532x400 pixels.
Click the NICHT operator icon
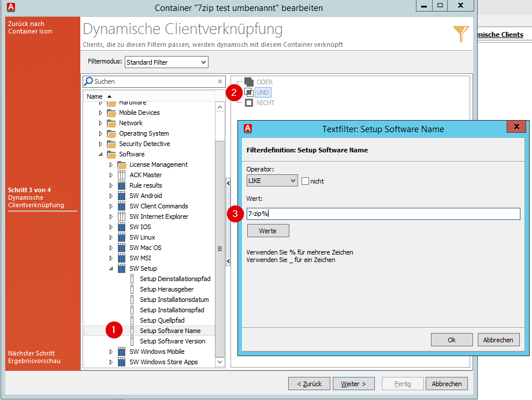coord(249,103)
